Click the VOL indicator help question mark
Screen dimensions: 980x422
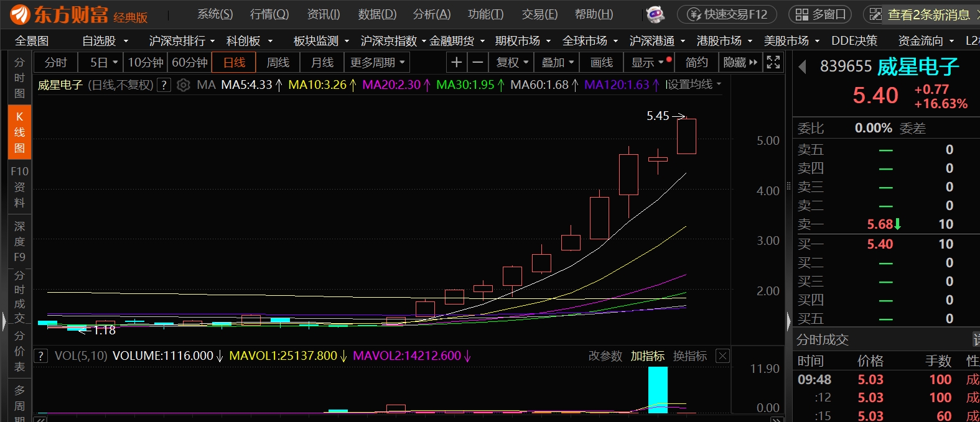tap(40, 356)
